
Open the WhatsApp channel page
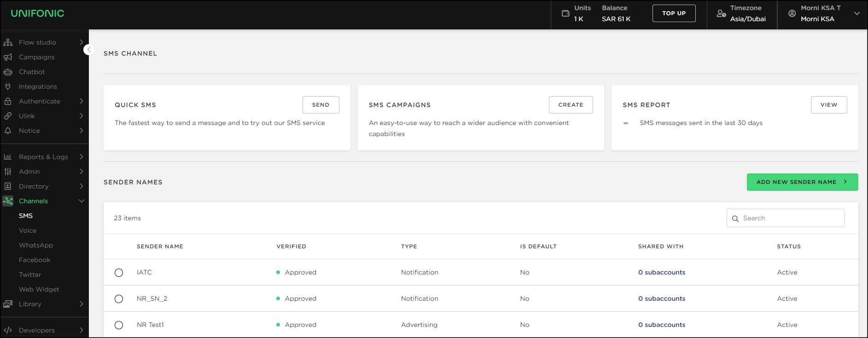(x=36, y=245)
